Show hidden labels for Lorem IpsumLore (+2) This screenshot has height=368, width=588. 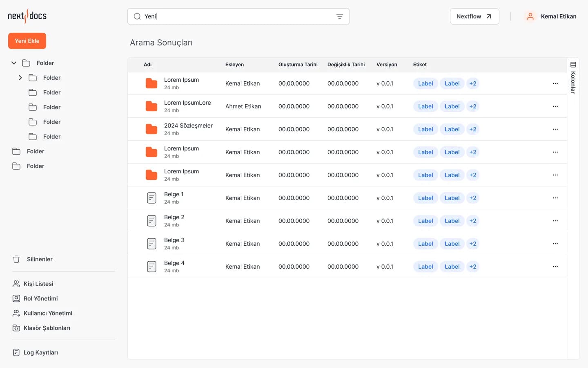tap(473, 106)
